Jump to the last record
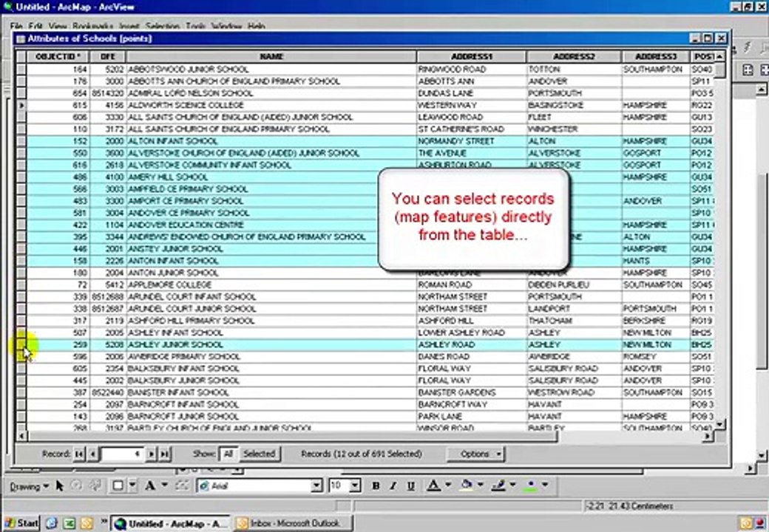Viewport: 769px width, 532px height. pyautogui.click(x=165, y=454)
